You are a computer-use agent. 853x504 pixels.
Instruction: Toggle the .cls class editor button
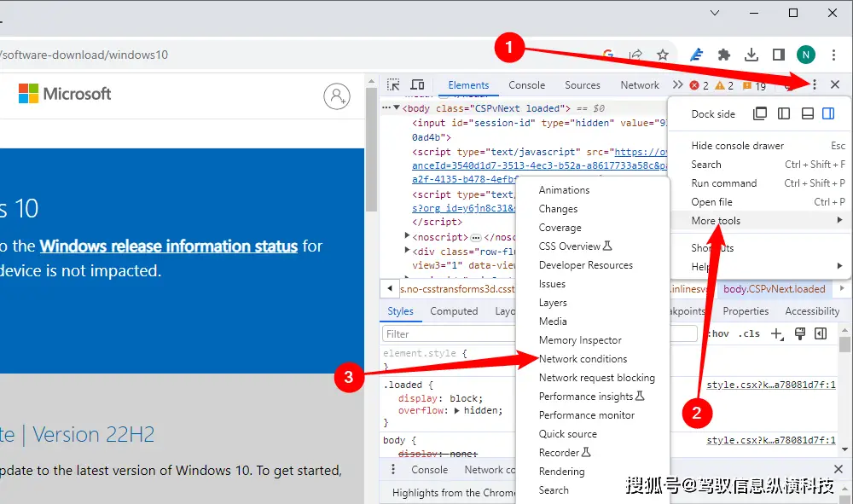pyautogui.click(x=749, y=333)
